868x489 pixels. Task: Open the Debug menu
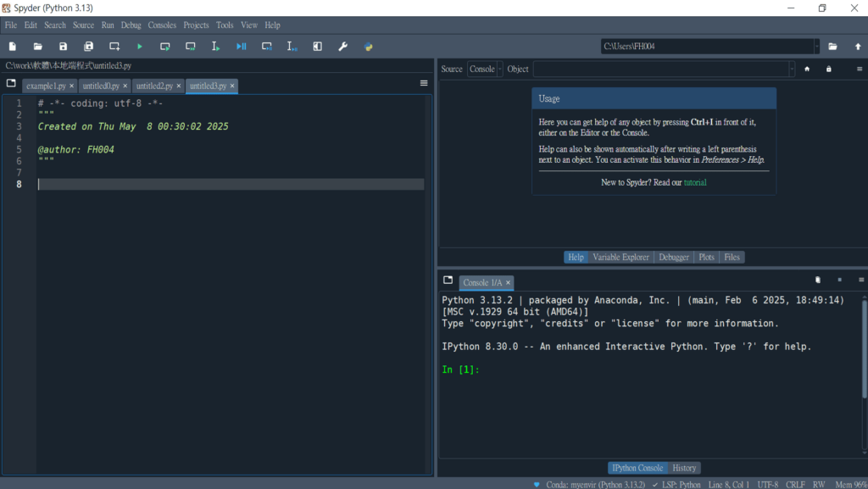[x=131, y=25]
